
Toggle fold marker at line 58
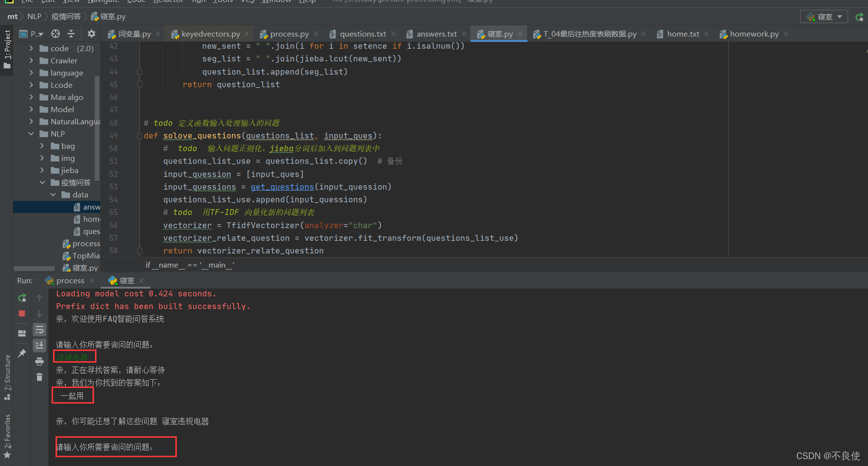pos(140,251)
